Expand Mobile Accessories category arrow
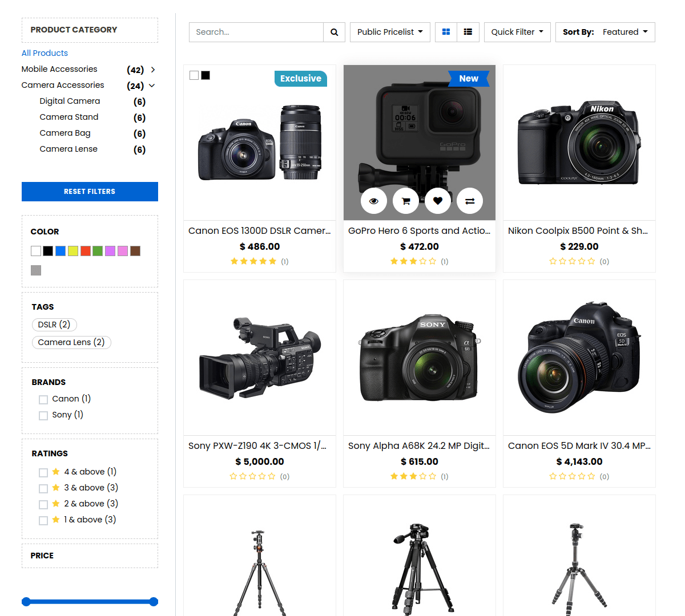Image resolution: width=685 pixels, height=616 pixels. click(152, 70)
